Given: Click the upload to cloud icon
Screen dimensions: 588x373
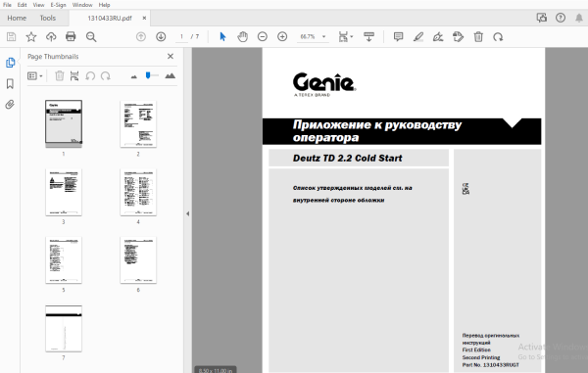Looking at the screenshot, I should point(51,36).
